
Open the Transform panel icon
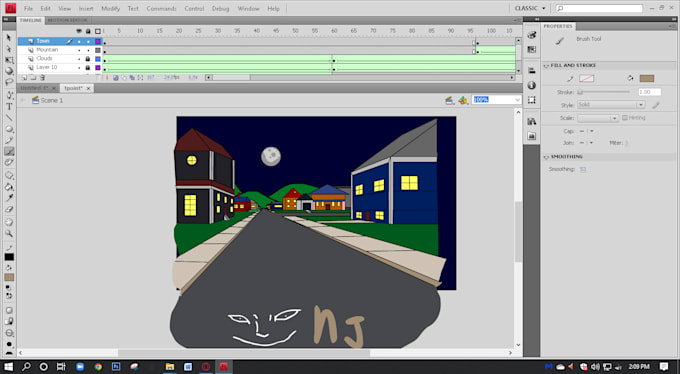(532, 100)
